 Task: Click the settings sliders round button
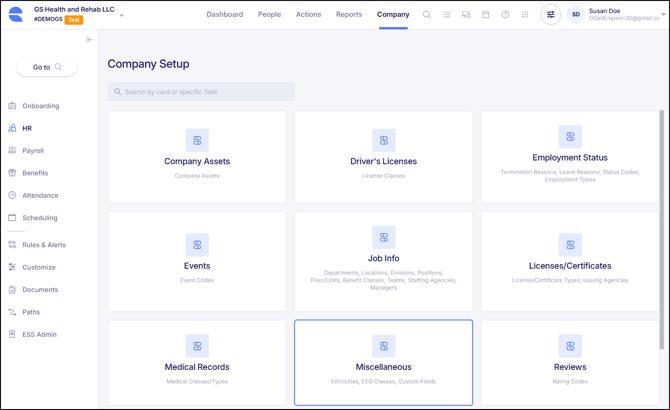tap(550, 15)
